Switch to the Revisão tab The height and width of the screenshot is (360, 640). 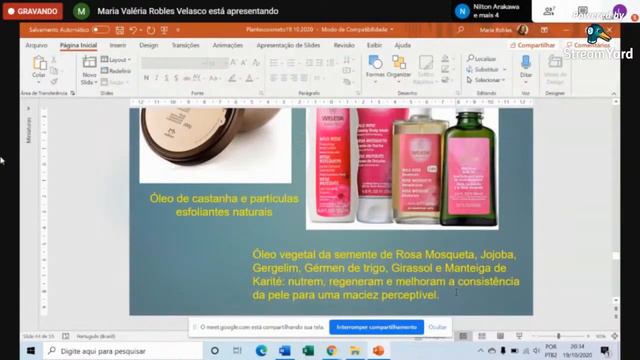[344, 45]
